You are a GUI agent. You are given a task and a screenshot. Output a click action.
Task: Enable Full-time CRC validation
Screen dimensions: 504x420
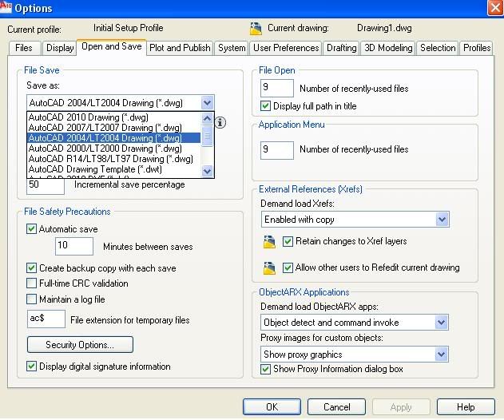31,283
